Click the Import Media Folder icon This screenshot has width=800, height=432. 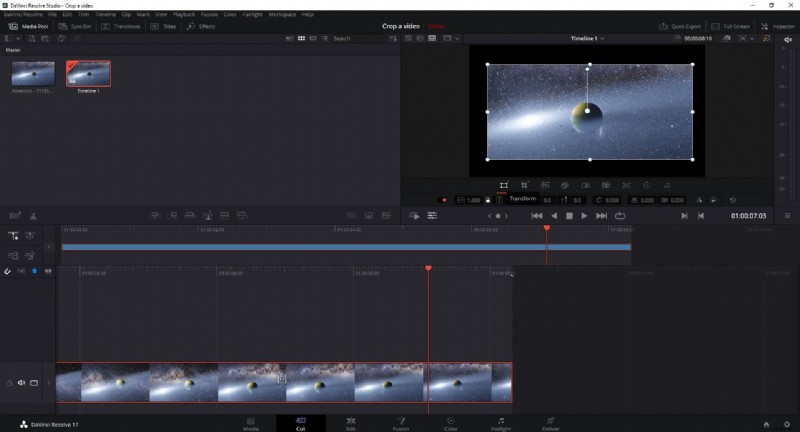click(x=45, y=38)
